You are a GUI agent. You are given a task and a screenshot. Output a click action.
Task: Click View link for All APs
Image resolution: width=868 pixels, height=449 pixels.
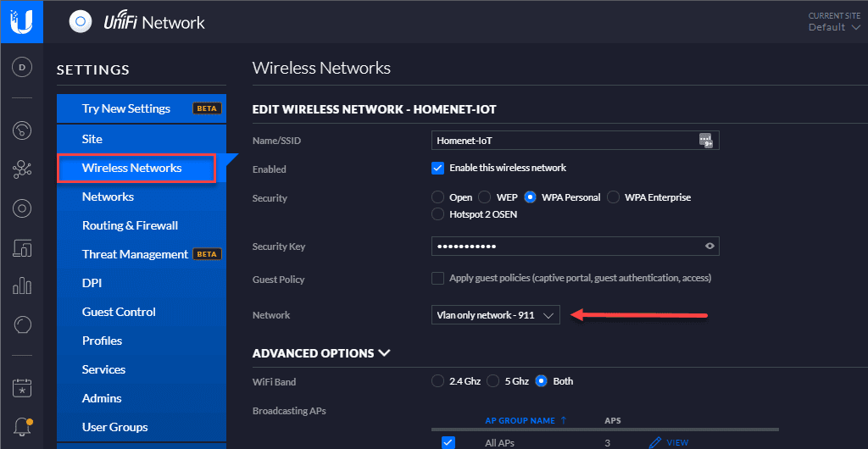[x=669, y=442]
